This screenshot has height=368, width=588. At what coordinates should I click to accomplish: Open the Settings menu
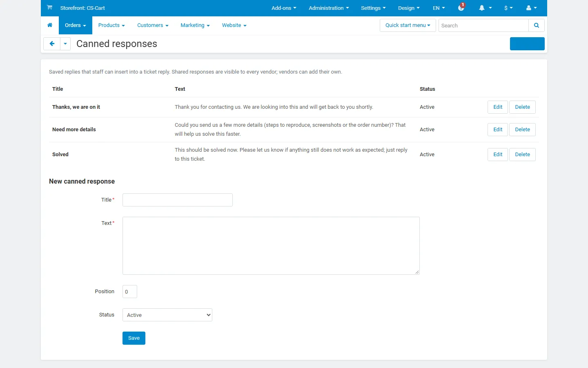[x=373, y=8]
